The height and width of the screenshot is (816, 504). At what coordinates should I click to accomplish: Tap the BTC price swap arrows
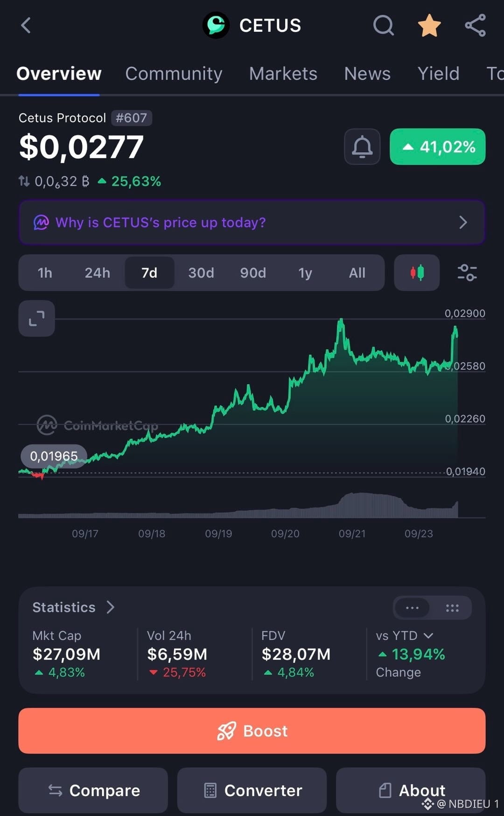click(24, 181)
